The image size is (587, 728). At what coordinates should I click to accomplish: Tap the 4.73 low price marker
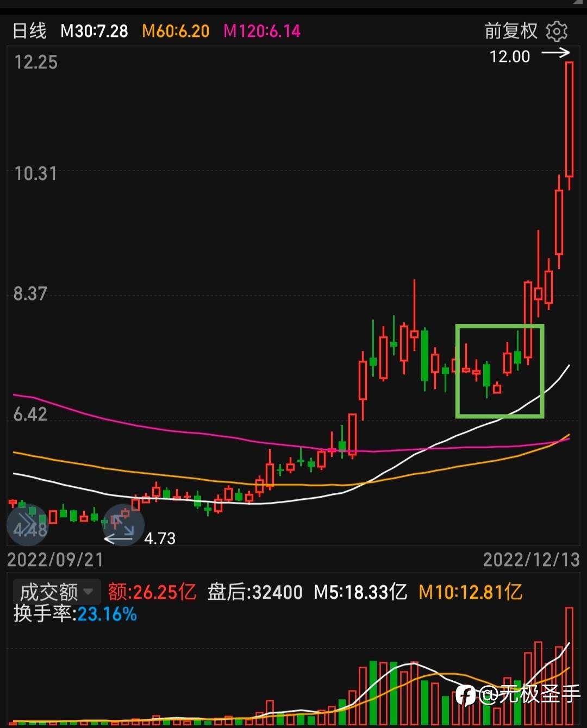click(160, 538)
